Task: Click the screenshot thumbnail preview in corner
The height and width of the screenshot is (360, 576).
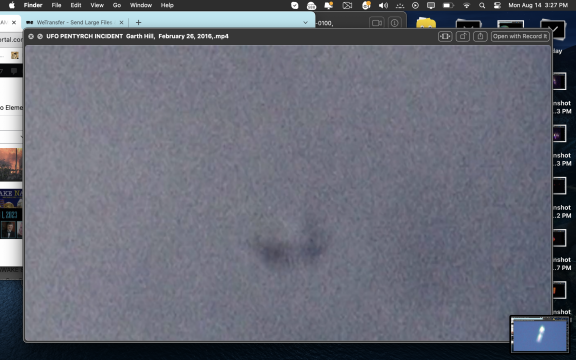Action: (x=539, y=334)
